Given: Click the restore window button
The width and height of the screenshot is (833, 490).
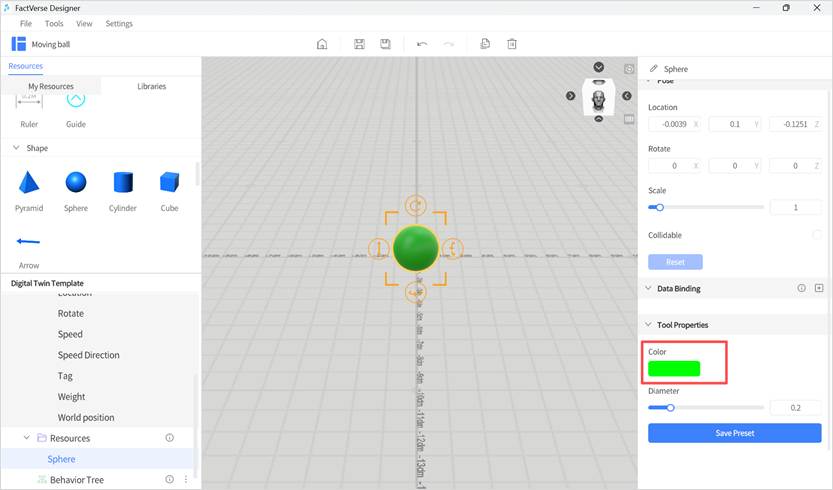Looking at the screenshot, I should point(786,8).
